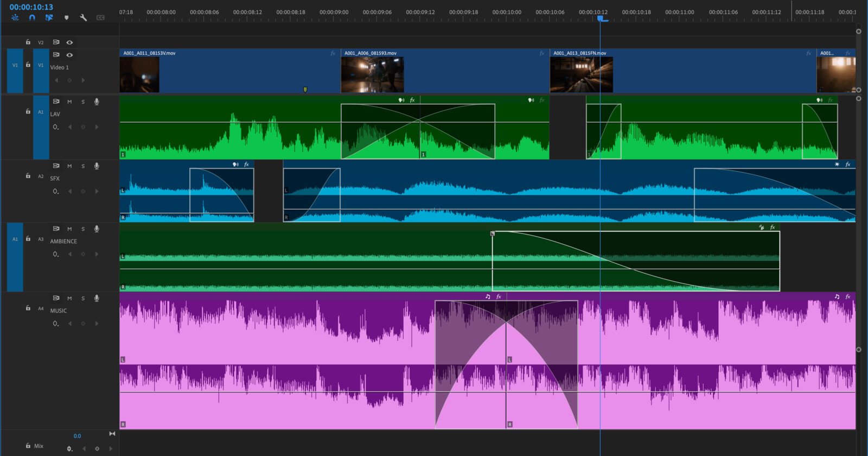The image size is (868, 456).
Task: Toggle A4 track targeting on MUSIC
Action: coord(41,308)
